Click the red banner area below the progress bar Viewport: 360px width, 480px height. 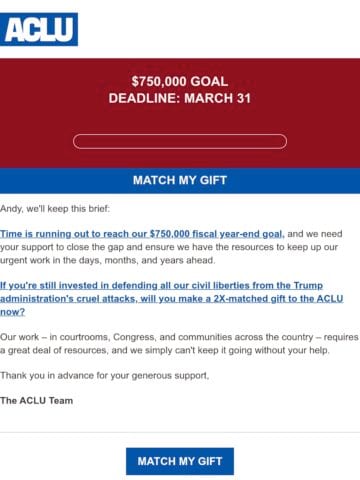[180, 159]
